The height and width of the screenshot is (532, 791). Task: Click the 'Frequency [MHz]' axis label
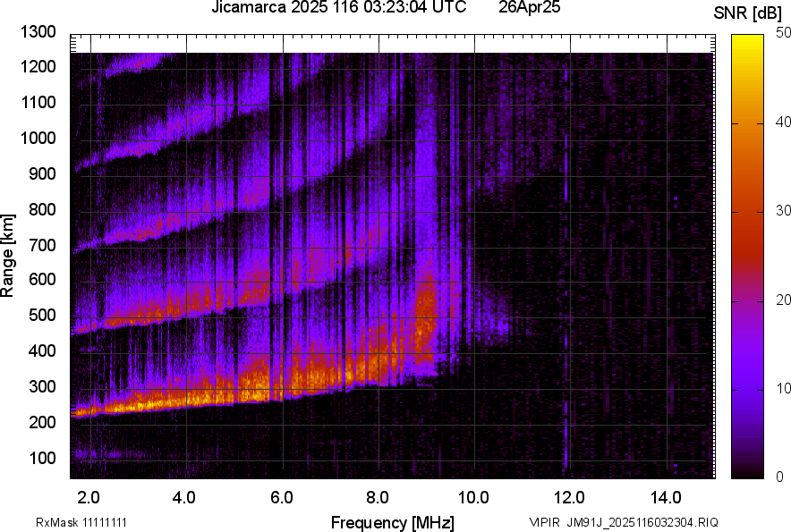tap(393, 522)
